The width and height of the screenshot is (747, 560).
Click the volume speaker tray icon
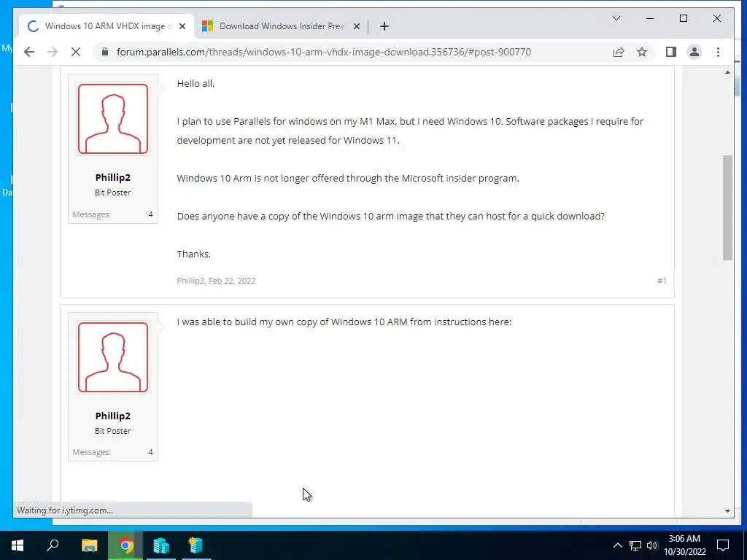click(x=651, y=545)
